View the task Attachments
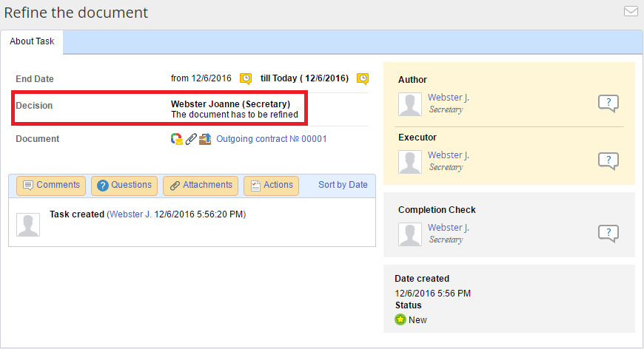The height and width of the screenshot is (349, 644). [x=200, y=186]
